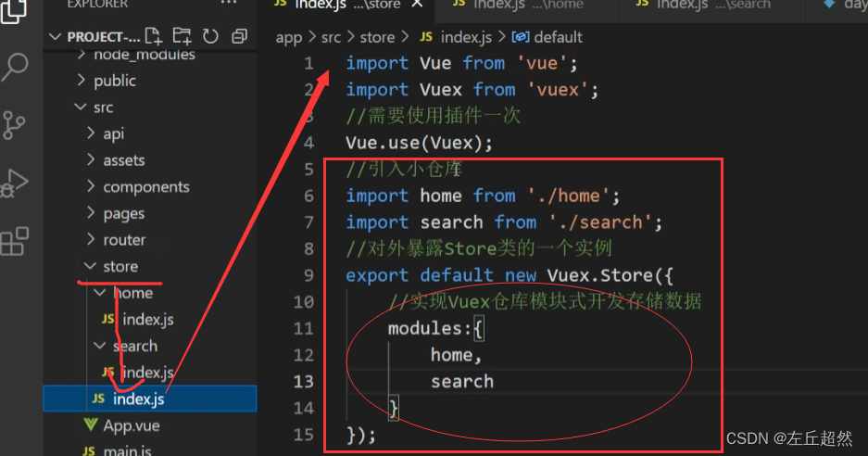868x456 pixels.
Task: Click the 'app' breadcrumb segment
Action: coord(289,38)
